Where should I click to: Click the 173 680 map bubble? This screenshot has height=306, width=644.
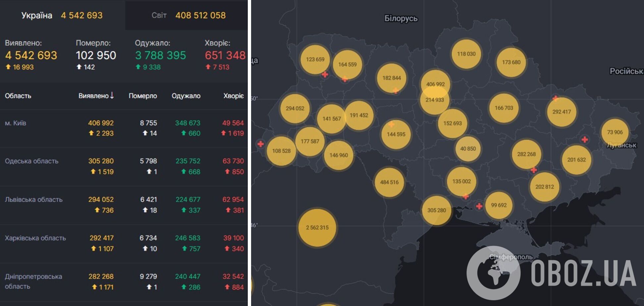pos(511,62)
